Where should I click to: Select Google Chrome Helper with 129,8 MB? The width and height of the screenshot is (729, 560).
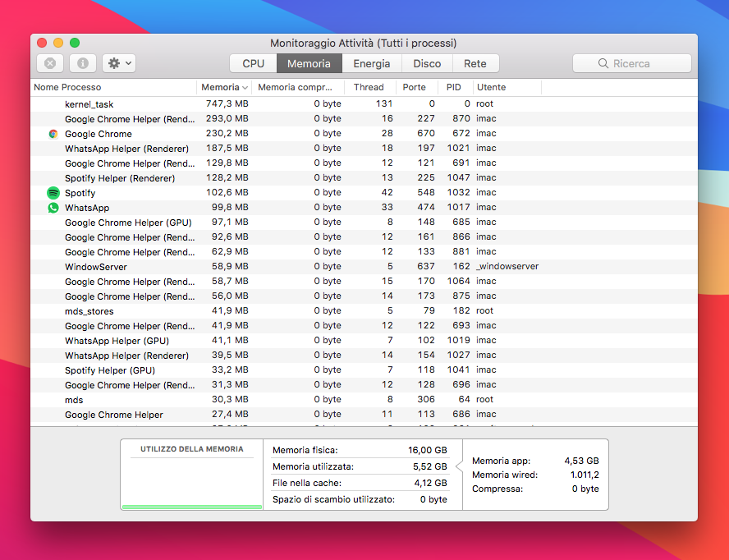point(364,163)
